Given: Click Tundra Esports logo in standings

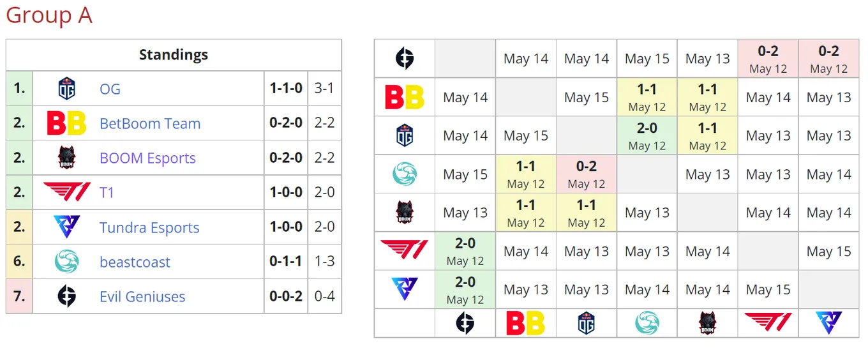Looking at the screenshot, I should [x=66, y=227].
